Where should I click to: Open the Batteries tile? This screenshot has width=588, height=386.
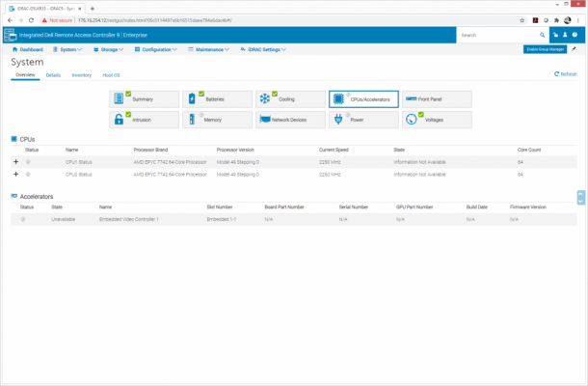[217, 99]
